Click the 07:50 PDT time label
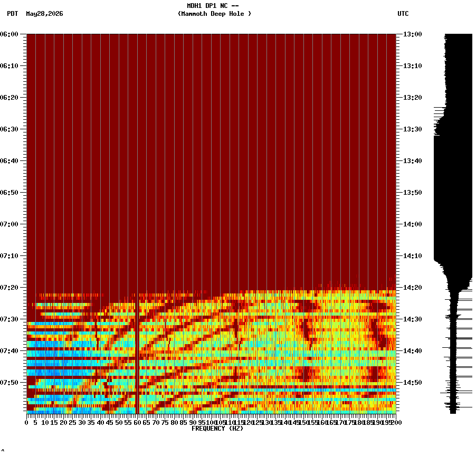476x456 pixels. (9, 383)
